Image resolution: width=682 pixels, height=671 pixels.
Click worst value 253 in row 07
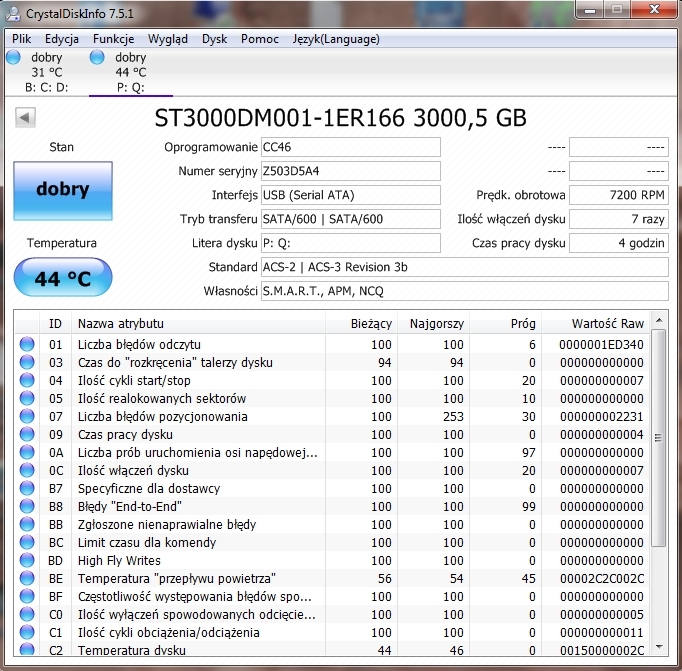pos(453,416)
